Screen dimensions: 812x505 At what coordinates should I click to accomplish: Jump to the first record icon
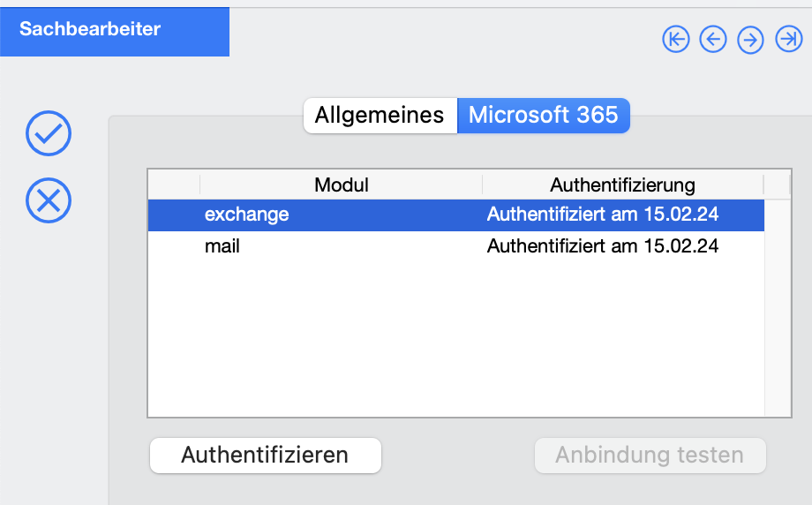click(676, 40)
